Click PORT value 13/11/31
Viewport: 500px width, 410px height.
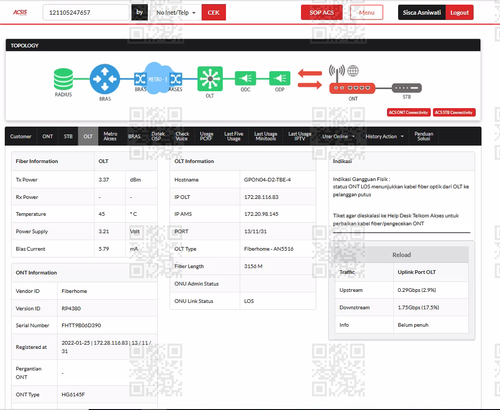pyautogui.click(x=255, y=231)
